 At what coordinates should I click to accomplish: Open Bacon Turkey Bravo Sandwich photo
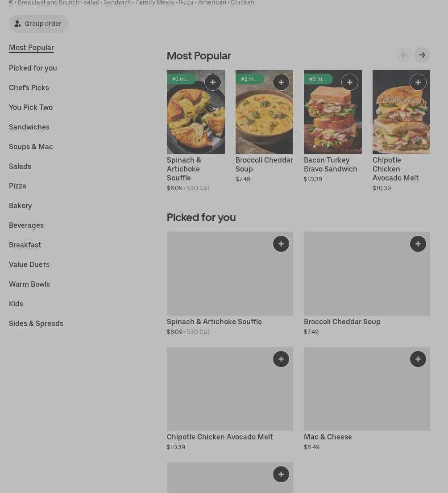333,112
